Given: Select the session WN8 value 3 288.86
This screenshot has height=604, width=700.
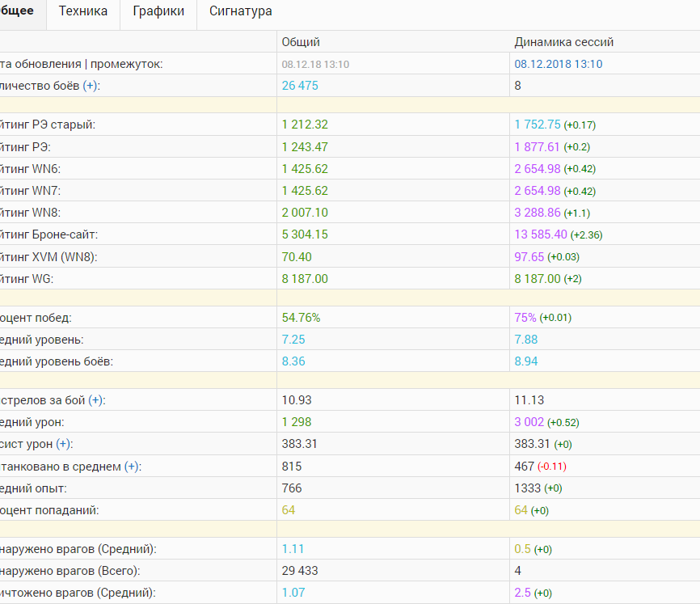Looking at the screenshot, I should 537,213.
